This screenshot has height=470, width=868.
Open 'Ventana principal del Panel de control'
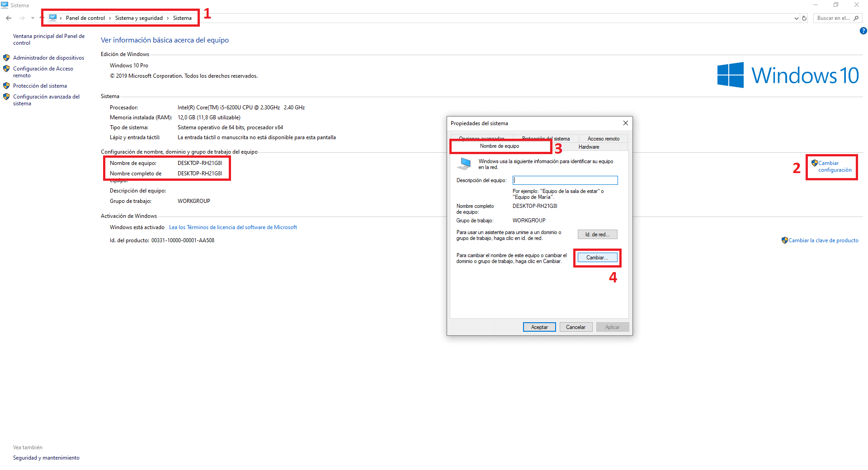[x=49, y=39]
